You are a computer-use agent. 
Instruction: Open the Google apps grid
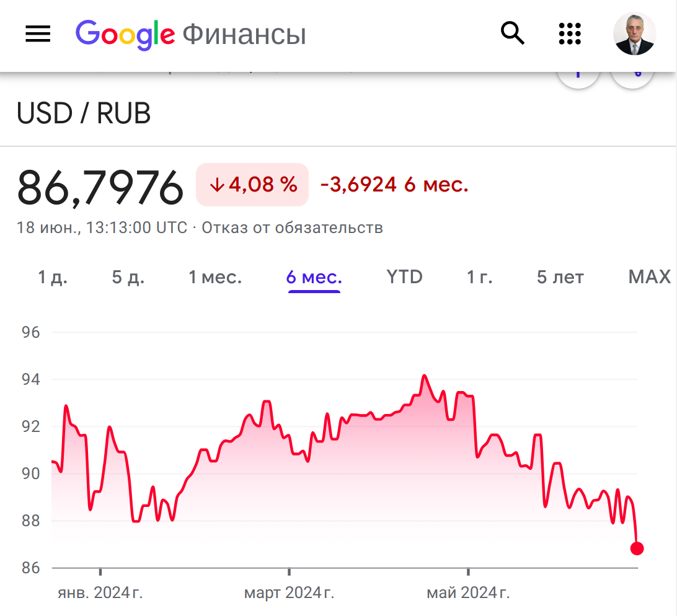click(x=570, y=33)
